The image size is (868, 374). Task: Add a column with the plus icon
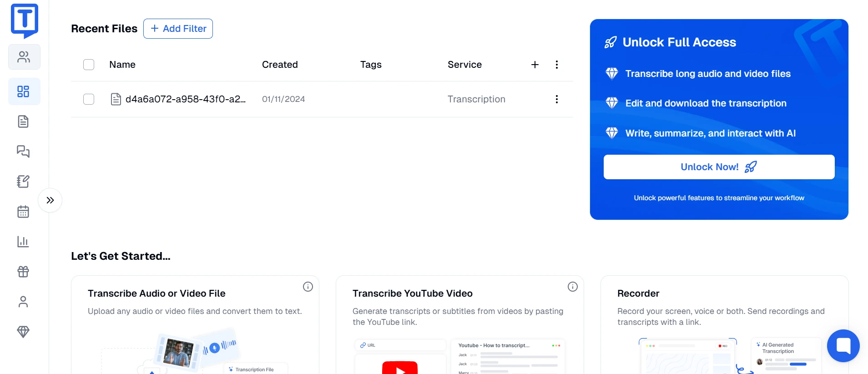[535, 65]
